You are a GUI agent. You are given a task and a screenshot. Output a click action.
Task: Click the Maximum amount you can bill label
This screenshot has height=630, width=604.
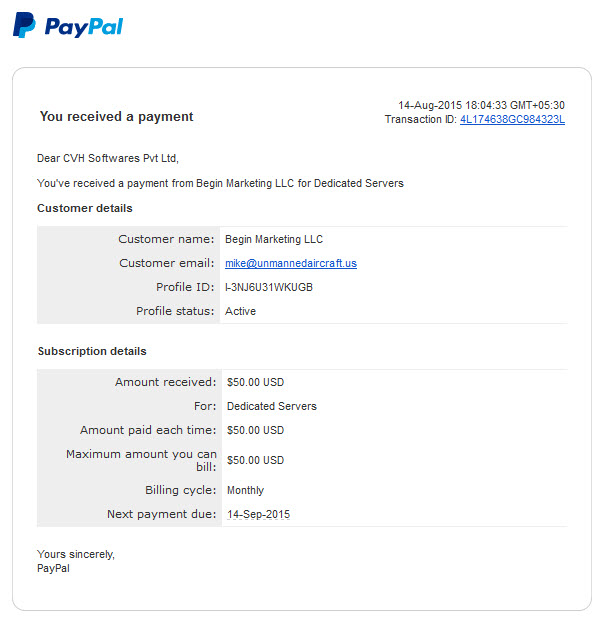pyautogui.click(x=141, y=460)
